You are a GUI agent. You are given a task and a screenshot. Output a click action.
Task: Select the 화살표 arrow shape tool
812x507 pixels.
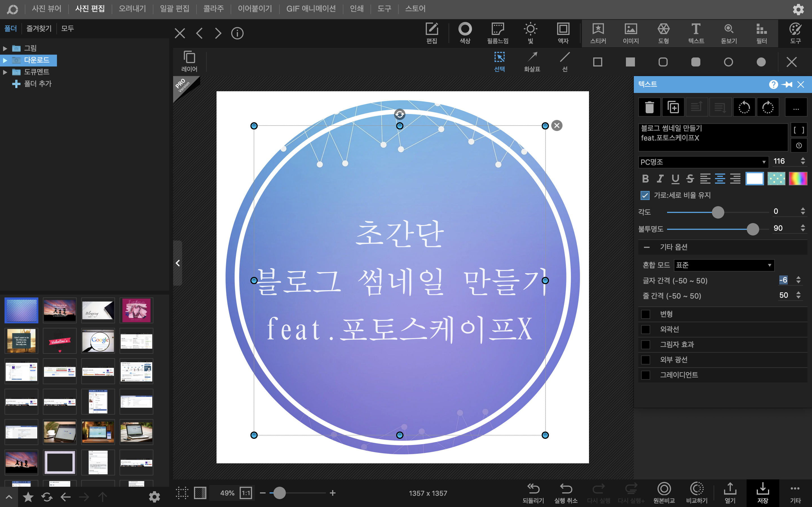(x=532, y=62)
